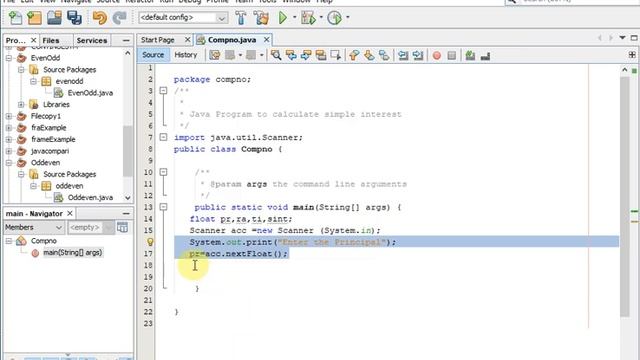Toggle bookmark icon in editor toolbar
The height and width of the screenshot is (360, 640).
pyautogui.click(x=384, y=55)
